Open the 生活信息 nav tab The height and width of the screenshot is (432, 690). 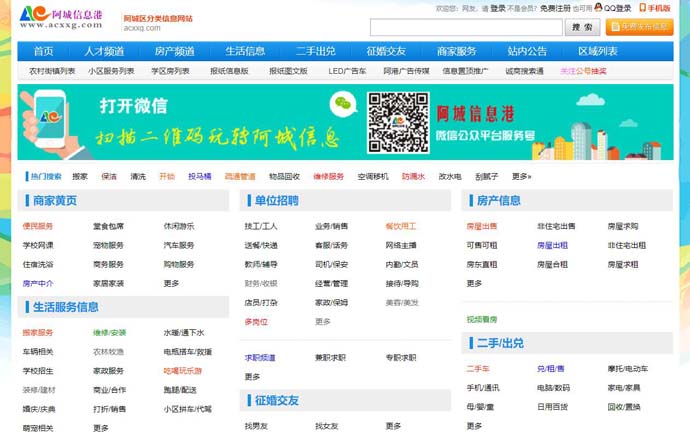(245, 51)
